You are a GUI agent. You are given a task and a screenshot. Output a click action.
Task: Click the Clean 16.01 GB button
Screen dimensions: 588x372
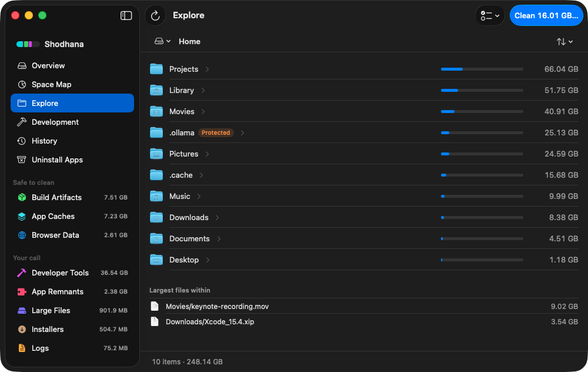coord(546,15)
